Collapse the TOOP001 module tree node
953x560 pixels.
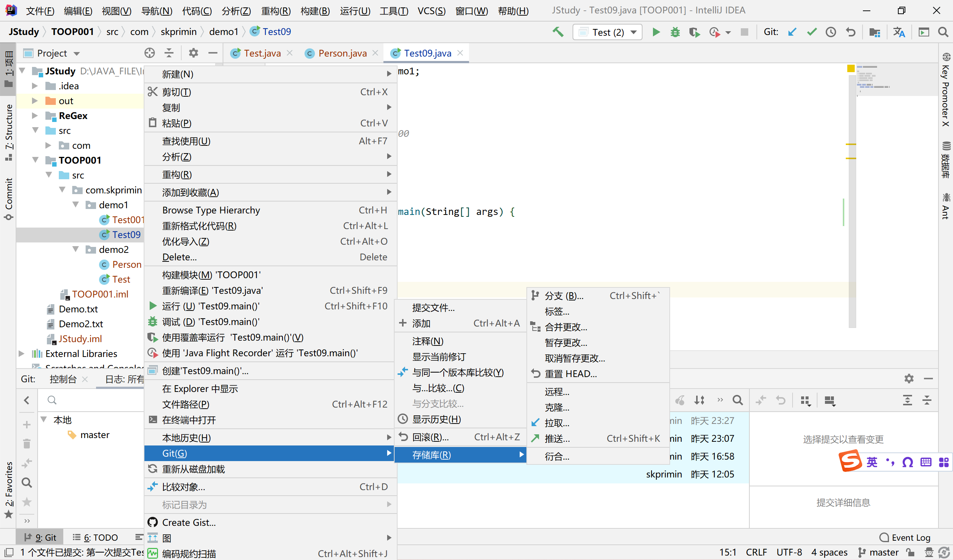(x=35, y=160)
